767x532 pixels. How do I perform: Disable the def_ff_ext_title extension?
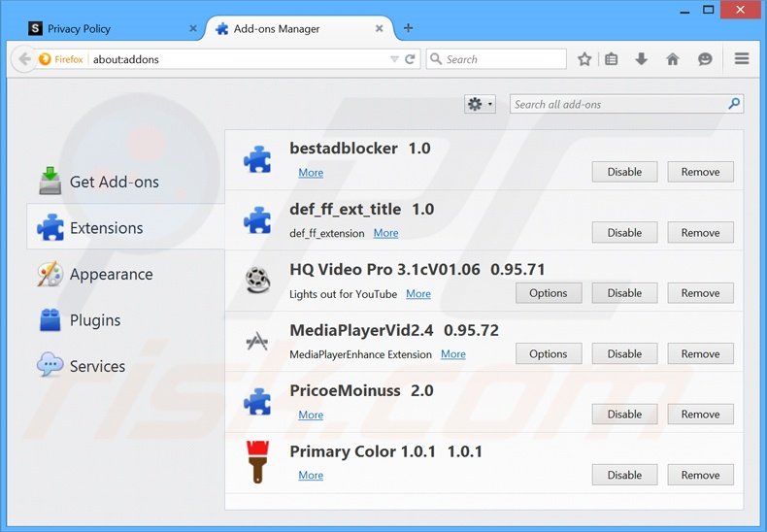click(624, 233)
